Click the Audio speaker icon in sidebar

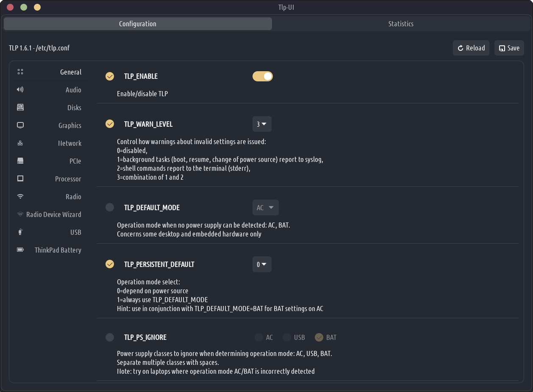20,90
